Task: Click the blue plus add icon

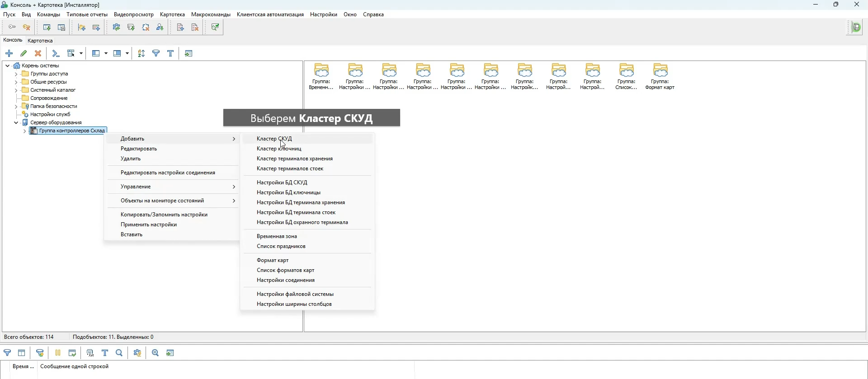Action: (9, 54)
